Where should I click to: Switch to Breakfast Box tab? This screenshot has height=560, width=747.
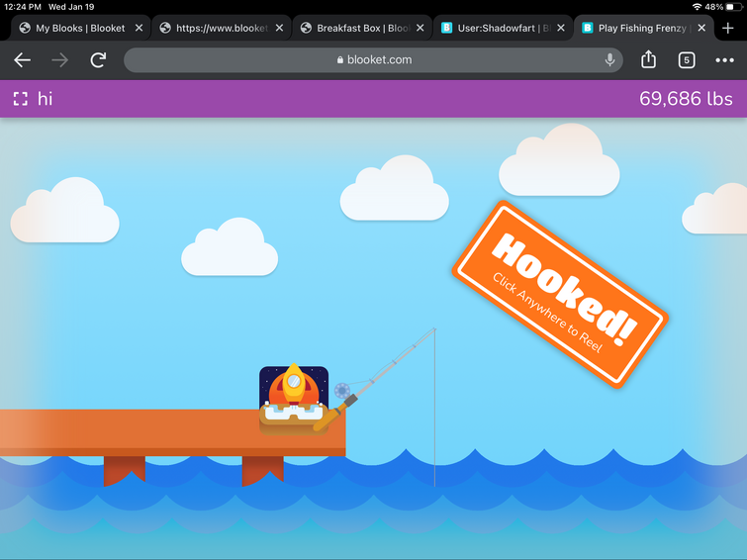pos(362,28)
